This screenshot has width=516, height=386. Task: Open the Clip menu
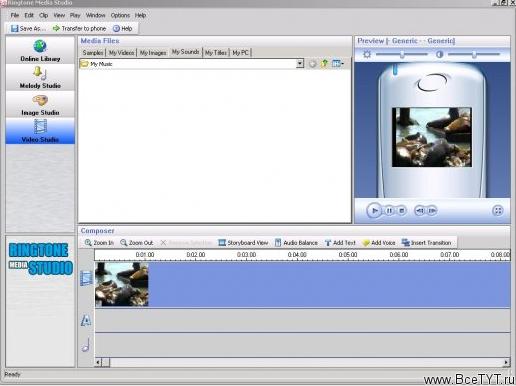point(44,15)
